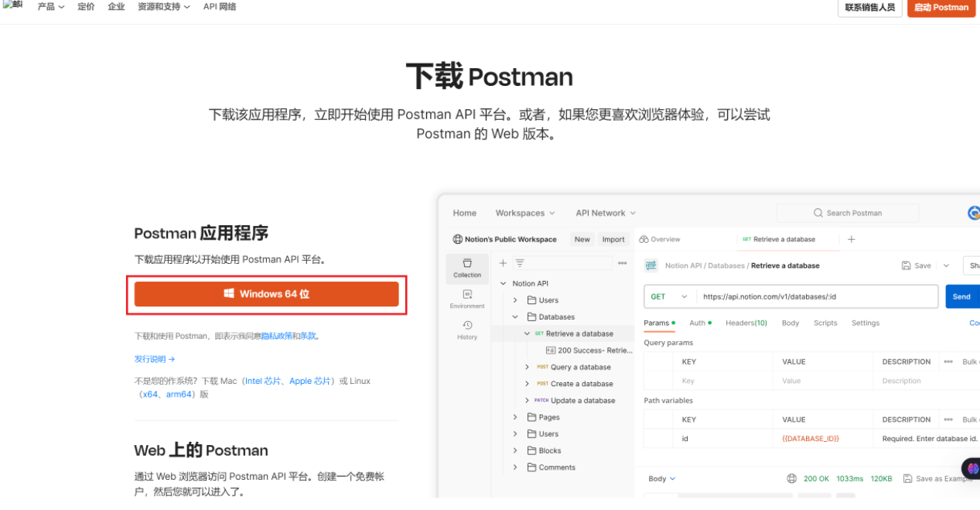
Task: Click the Windows 64 位 download button
Action: pyautogui.click(x=266, y=294)
